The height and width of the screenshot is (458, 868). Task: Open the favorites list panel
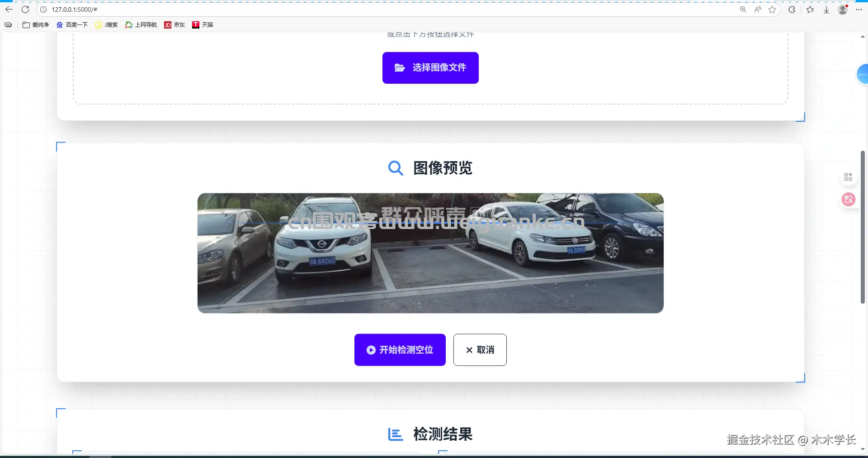[810, 10]
